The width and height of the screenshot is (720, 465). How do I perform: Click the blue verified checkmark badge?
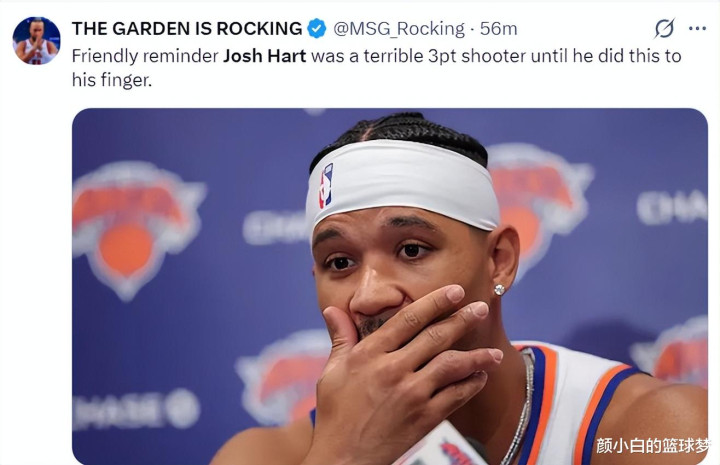click(316, 28)
